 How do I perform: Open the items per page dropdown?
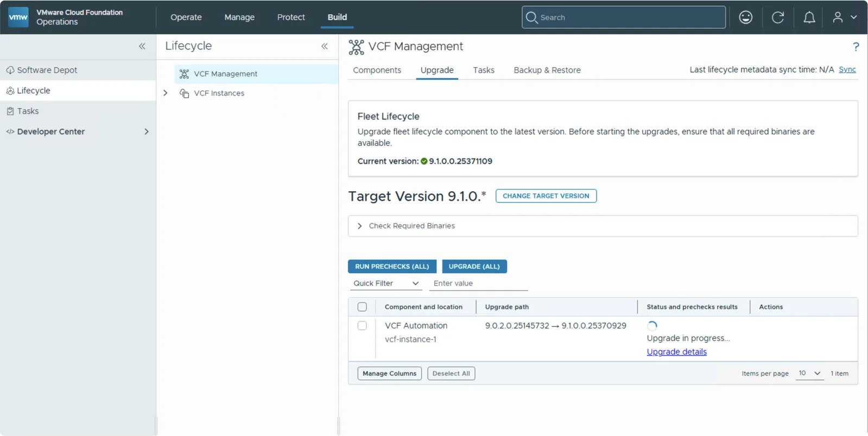click(809, 374)
